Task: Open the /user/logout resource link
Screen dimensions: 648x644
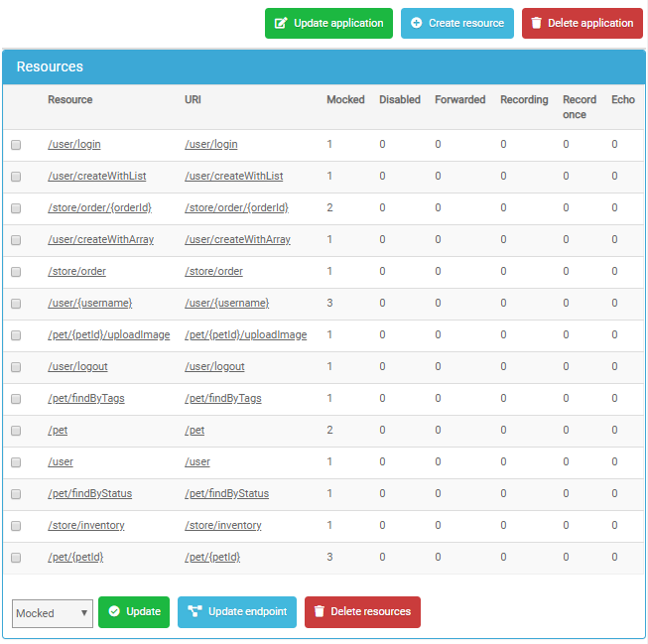Action: [77, 366]
